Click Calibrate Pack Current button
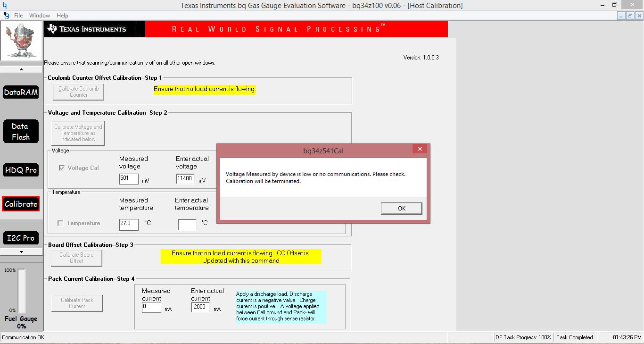The image size is (644, 344). click(x=77, y=303)
